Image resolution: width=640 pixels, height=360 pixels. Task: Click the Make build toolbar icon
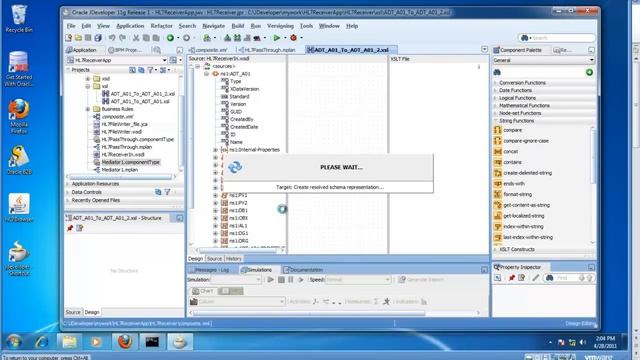(x=227, y=38)
